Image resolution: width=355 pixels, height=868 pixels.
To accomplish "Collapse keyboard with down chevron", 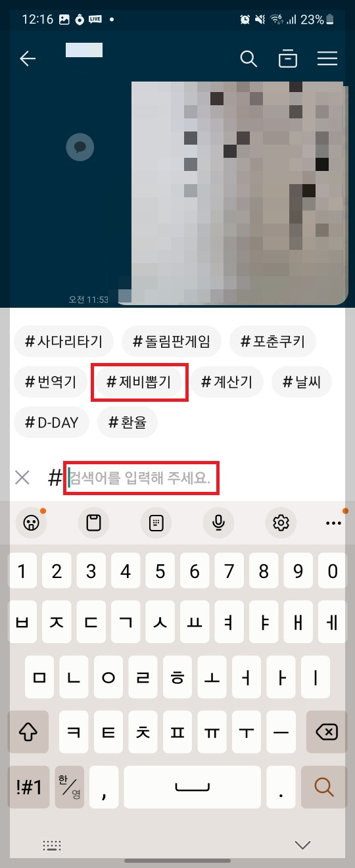I will (302, 844).
